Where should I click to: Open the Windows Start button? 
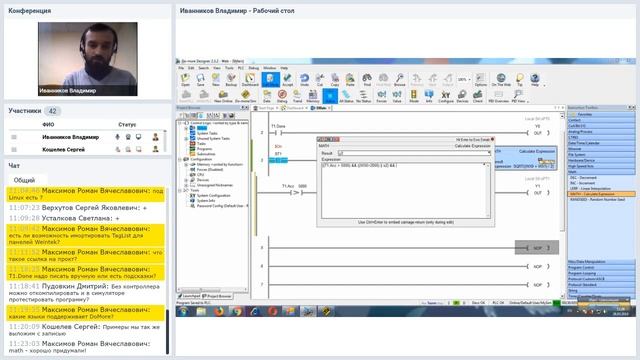183,311
